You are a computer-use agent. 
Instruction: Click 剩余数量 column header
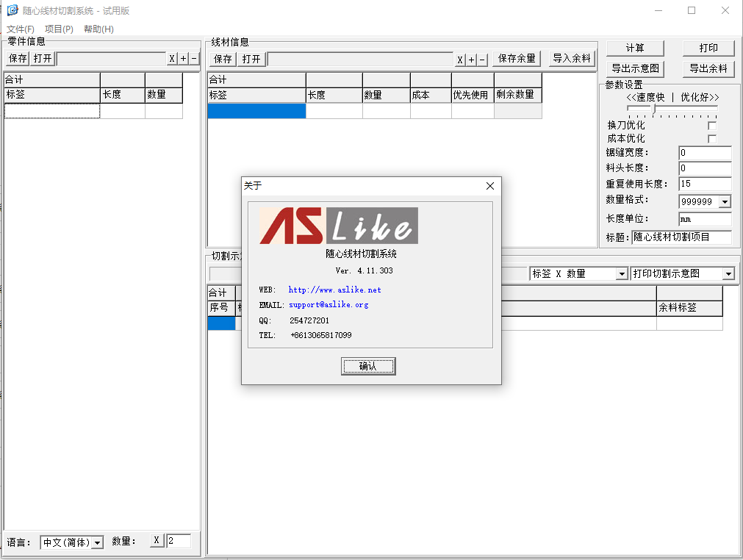518,96
